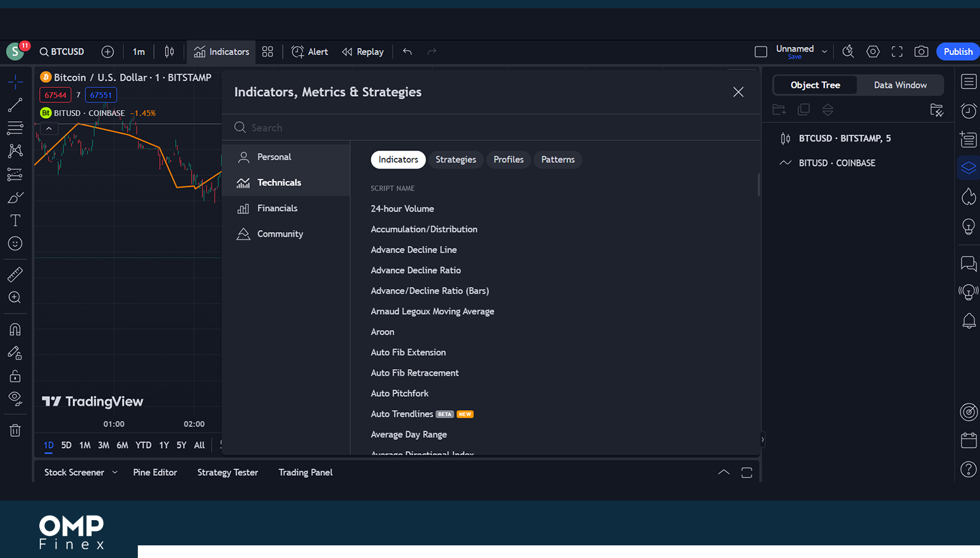This screenshot has width=980, height=558.
Task: Click the trash remove objects icon
Action: [15, 430]
